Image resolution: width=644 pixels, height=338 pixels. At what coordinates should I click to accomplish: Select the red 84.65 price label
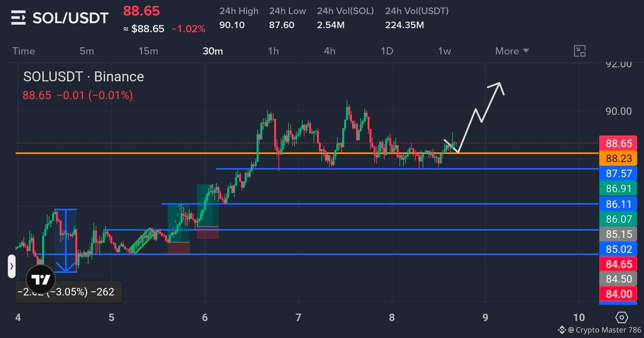(x=618, y=264)
